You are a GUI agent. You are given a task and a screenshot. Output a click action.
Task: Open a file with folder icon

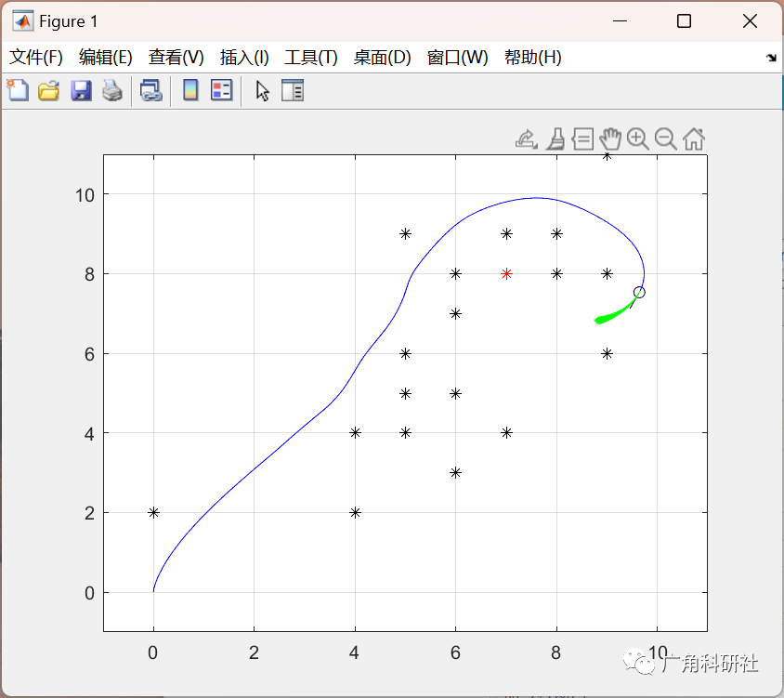[49, 91]
